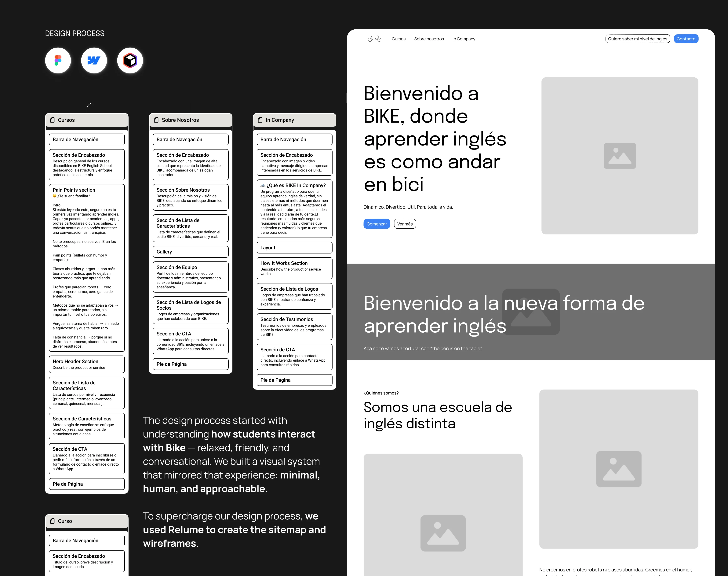Click the page icon beside the Cursos header
The image size is (728, 576).
(52, 120)
